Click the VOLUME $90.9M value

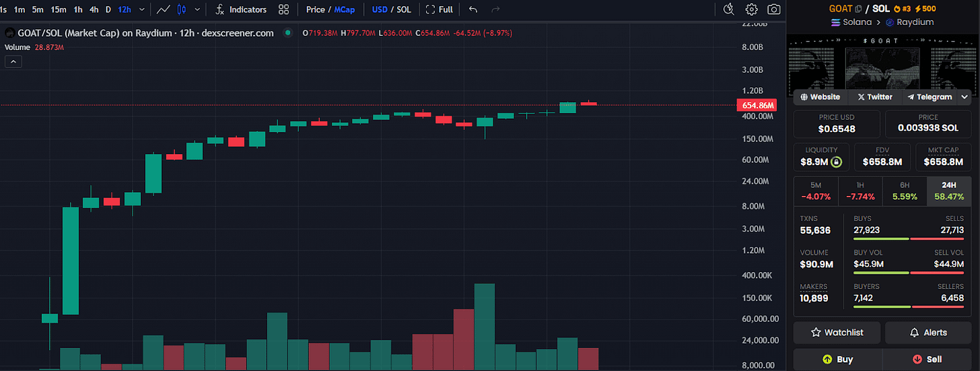tap(816, 265)
